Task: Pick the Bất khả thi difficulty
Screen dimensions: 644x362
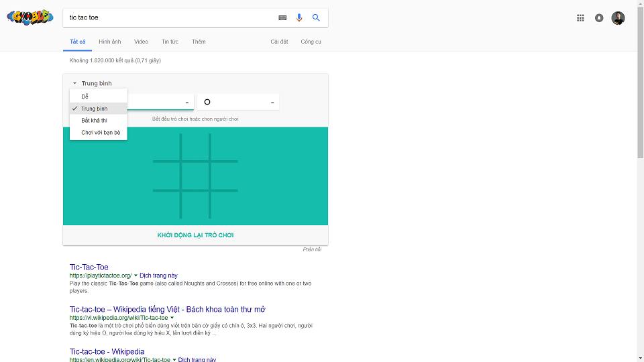Action: 99,120
